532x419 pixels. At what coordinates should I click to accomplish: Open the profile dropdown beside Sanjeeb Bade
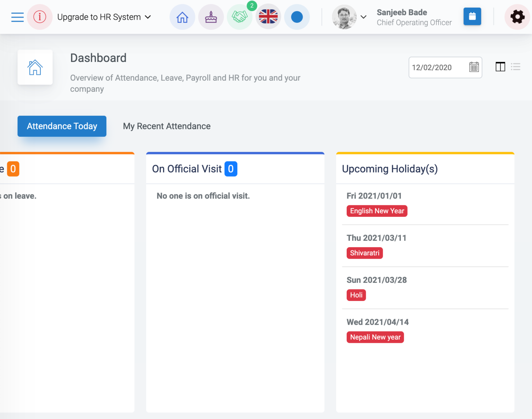[x=363, y=17]
